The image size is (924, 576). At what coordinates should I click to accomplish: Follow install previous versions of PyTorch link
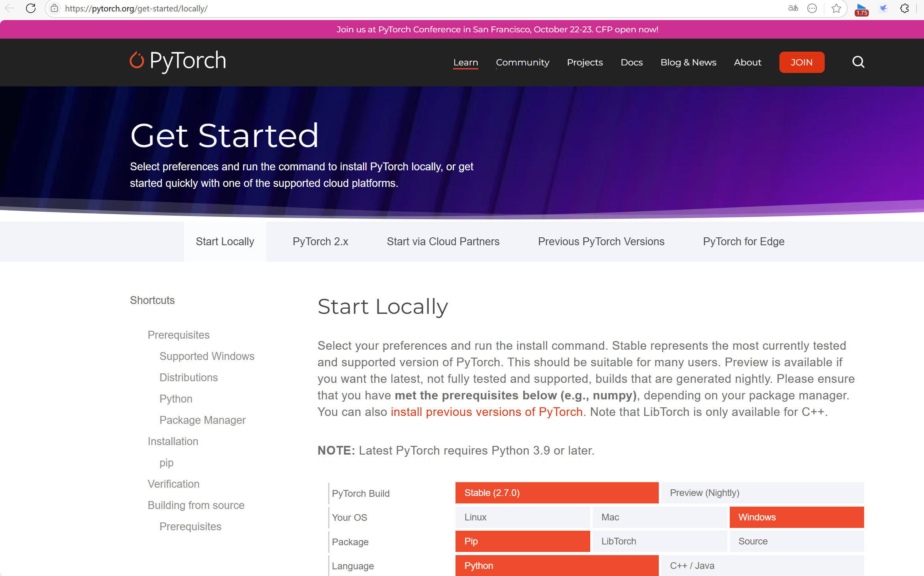[486, 412]
